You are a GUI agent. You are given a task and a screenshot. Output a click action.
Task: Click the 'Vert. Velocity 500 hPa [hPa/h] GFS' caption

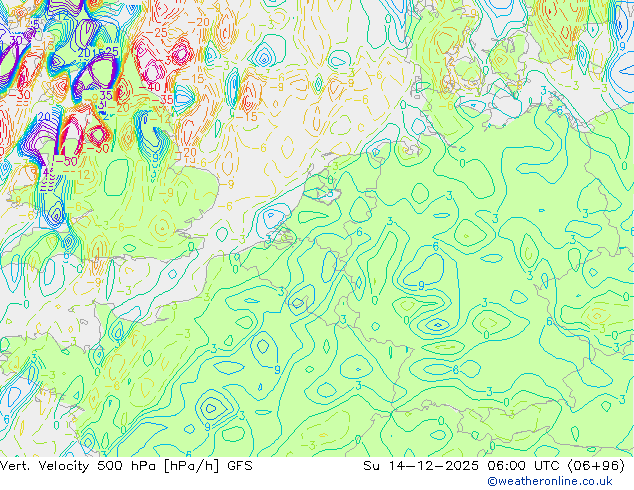[126, 466]
